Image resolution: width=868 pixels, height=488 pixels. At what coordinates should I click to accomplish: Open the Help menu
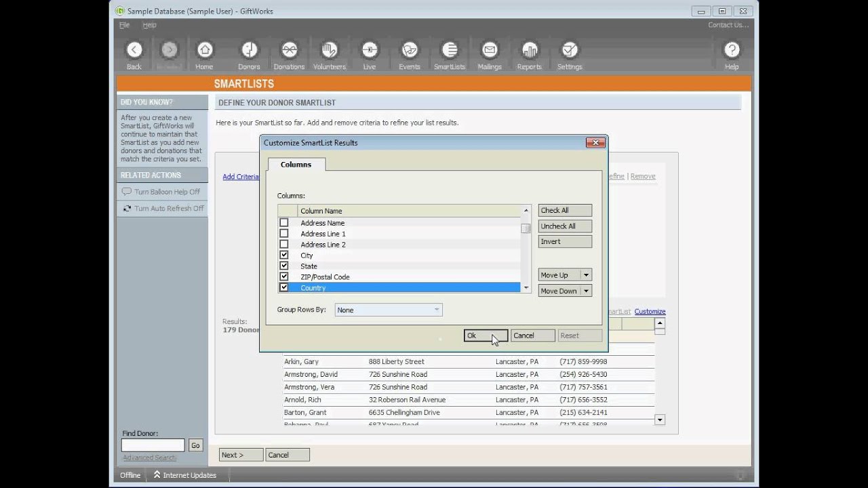point(149,25)
